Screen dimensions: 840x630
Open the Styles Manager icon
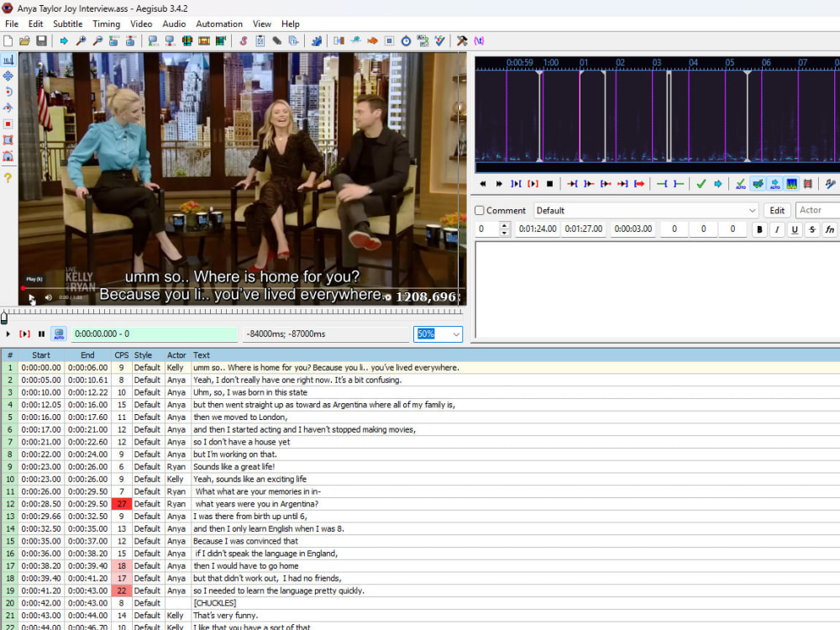[x=244, y=40]
